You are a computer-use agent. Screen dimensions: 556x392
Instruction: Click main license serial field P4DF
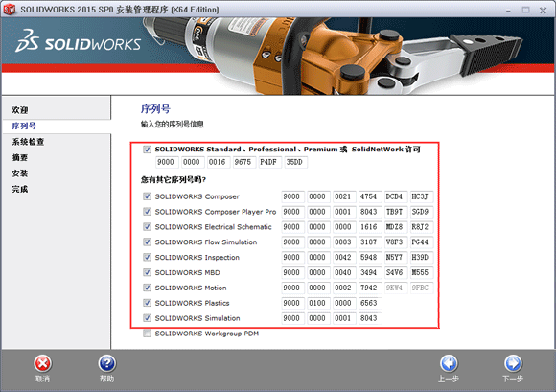[x=270, y=162]
